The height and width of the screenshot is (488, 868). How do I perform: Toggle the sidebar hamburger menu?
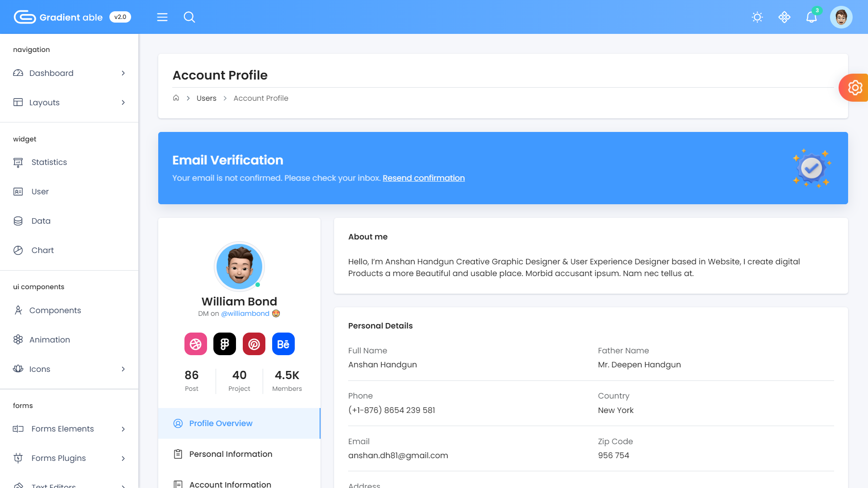pos(162,17)
